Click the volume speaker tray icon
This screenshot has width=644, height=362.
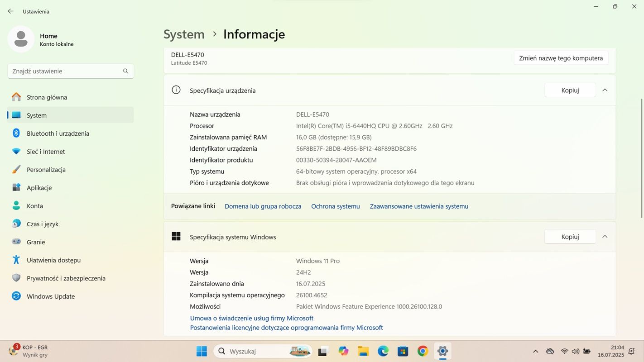coord(576,351)
